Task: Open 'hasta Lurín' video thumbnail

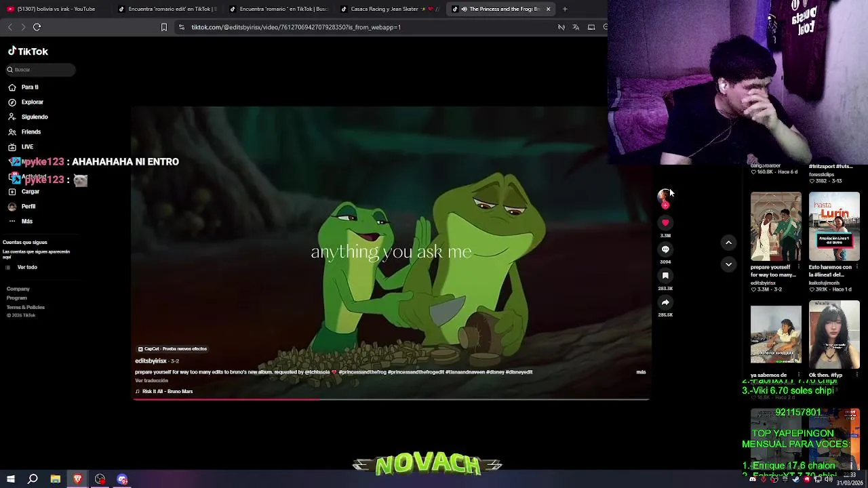Action: click(834, 226)
